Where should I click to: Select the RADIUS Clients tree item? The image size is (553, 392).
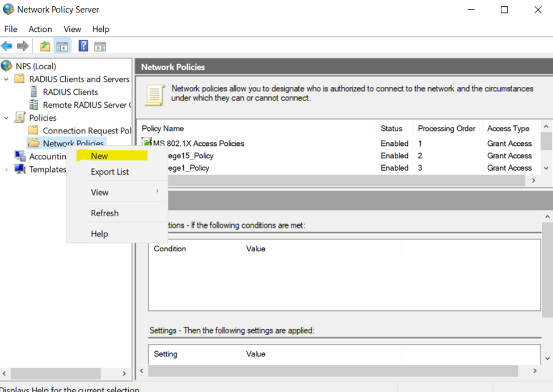[70, 92]
